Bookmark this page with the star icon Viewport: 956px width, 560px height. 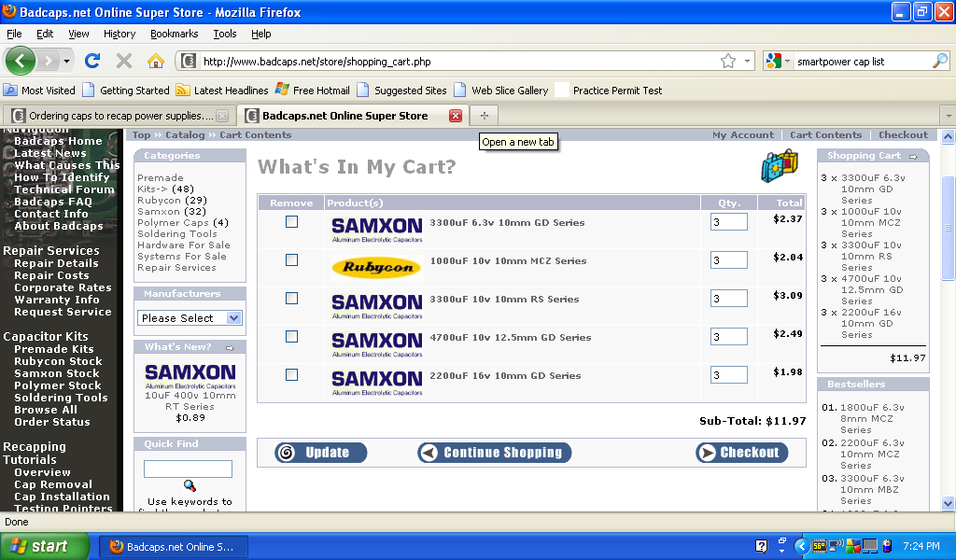coord(728,61)
